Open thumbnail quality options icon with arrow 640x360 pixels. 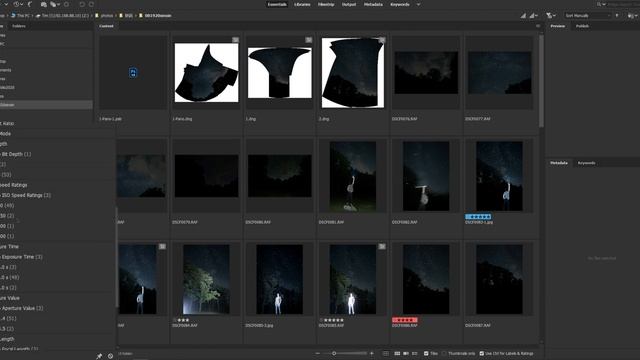point(533,16)
